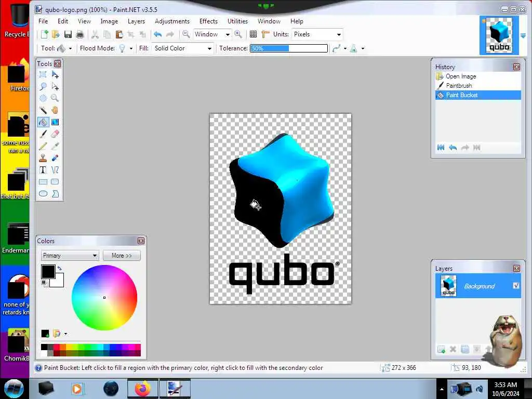This screenshot has height=399, width=532.
Task: Toggle the pixel grid display
Action: (253, 34)
